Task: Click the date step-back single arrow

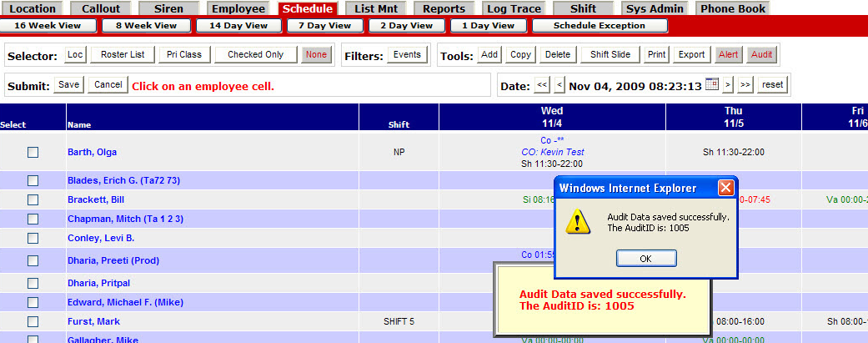Action: [559, 85]
